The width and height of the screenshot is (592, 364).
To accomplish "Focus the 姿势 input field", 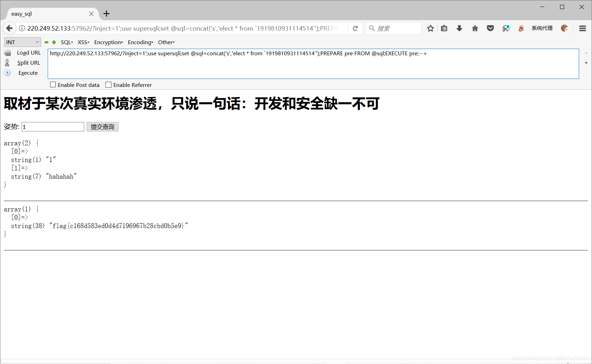I will [53, 127].
